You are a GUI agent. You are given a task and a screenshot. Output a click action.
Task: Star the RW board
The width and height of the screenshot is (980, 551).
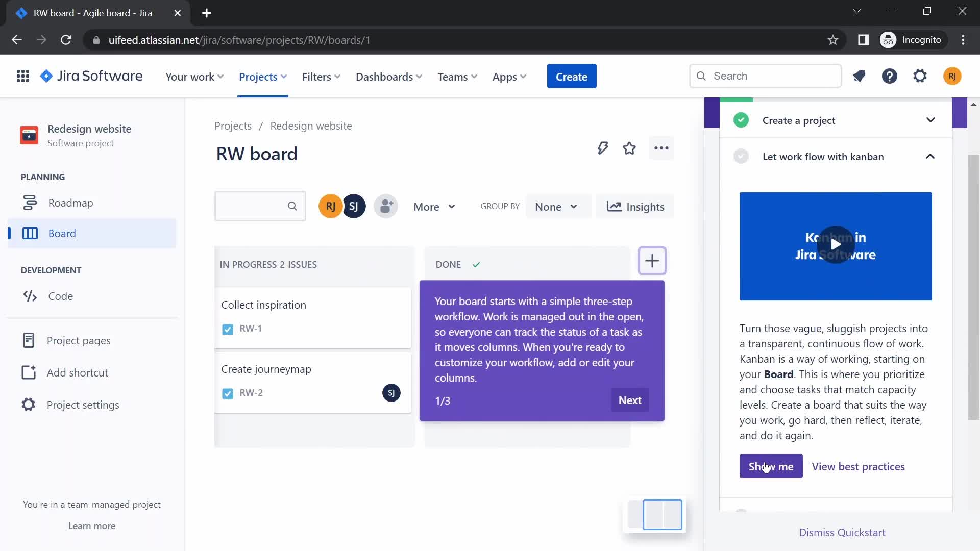click(629, 148)
